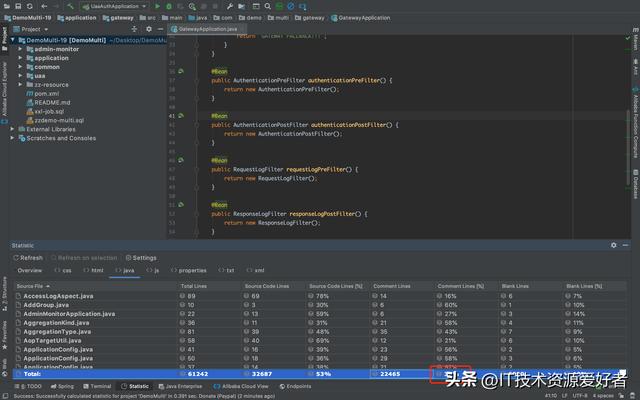The width and height of the screenshot is (640, 400).
Task: Select the Total summary row
Action: (x=320, y=374)
